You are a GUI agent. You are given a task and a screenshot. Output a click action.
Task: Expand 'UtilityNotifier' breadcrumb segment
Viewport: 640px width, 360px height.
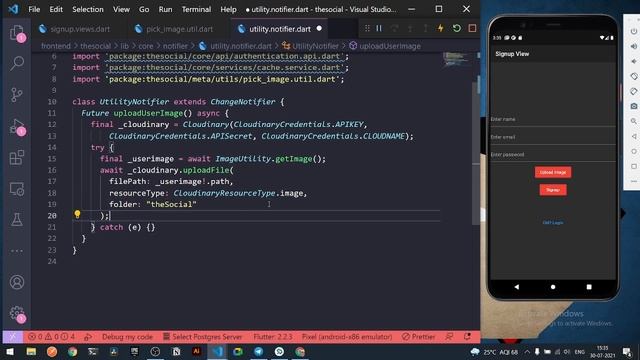(x=315, y=46)
